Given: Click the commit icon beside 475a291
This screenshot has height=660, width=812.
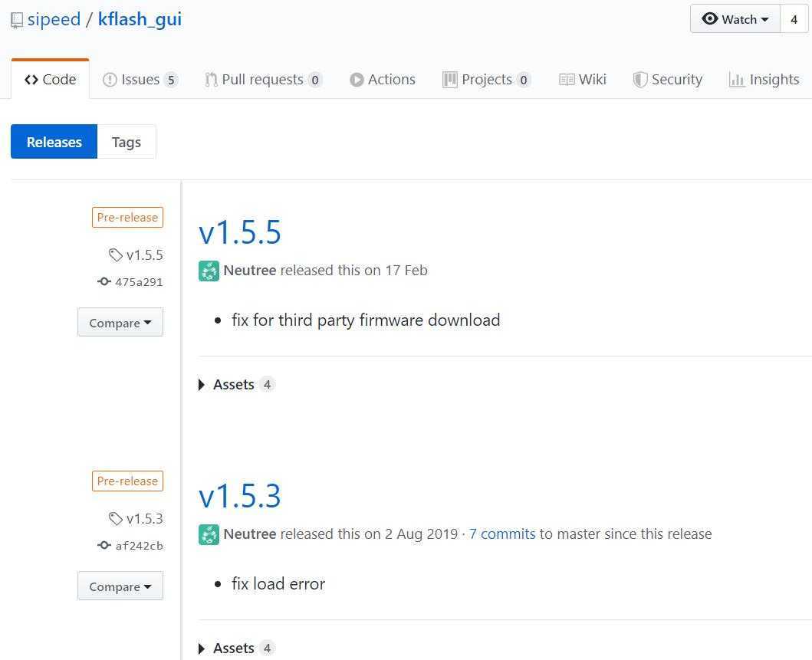Looking at the screenshot, I should click(x=104, y=281).
